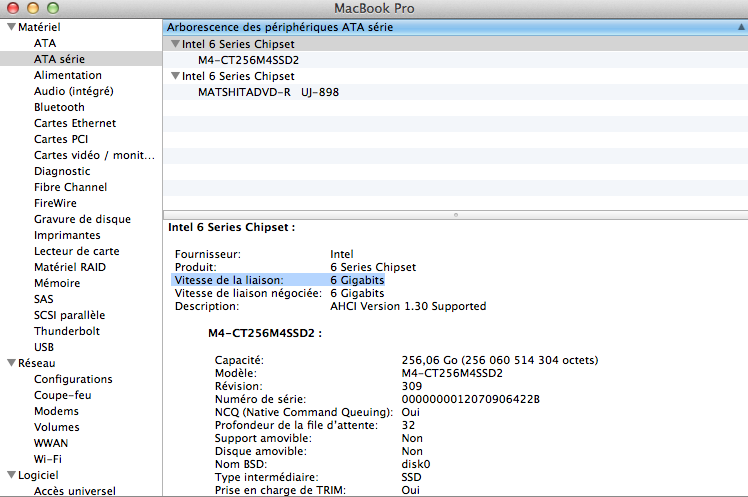Open Imprimantes in the sidebar
The height and width of the screenshot is (497, 748).
(x=67, y=235)
